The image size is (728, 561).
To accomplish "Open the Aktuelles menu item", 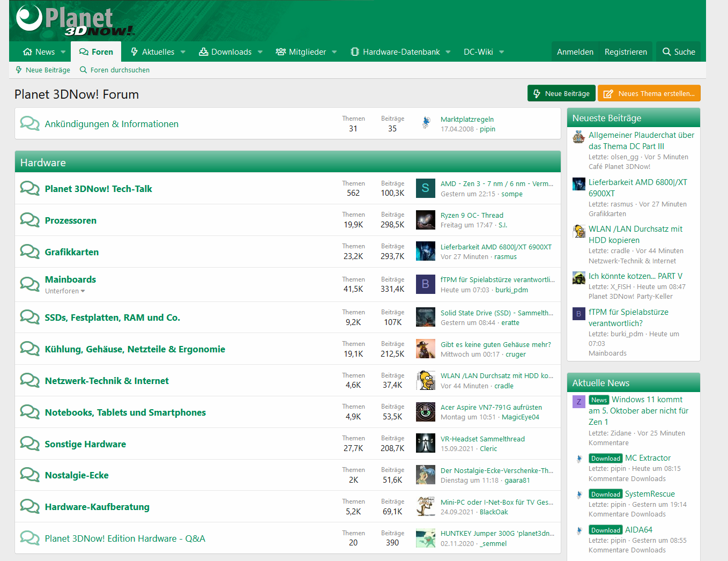I will tap(153, 52).
